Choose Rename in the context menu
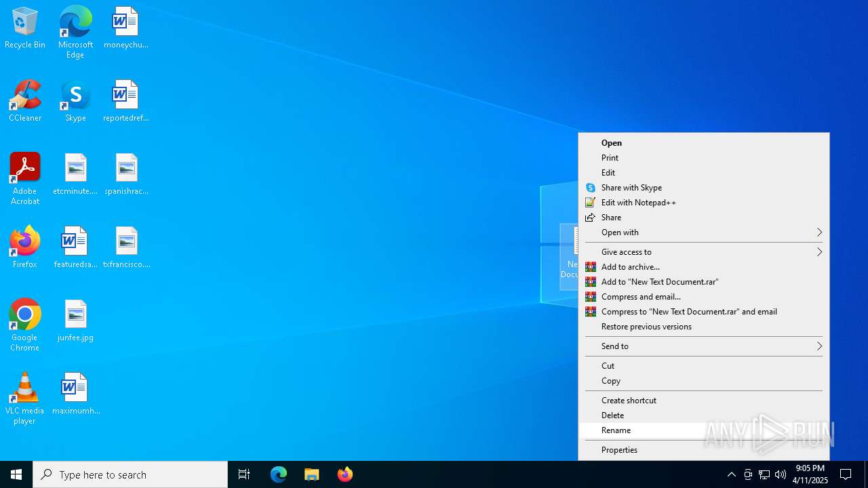The height and width of the screenshot is (488, 868). (x=704, y=430)
